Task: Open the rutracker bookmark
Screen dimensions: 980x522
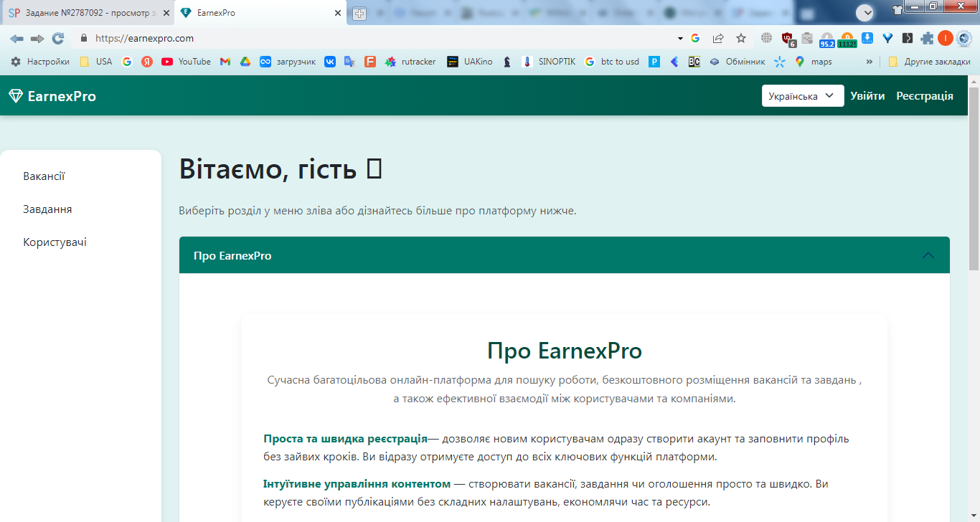Action: tap(410, 62)
